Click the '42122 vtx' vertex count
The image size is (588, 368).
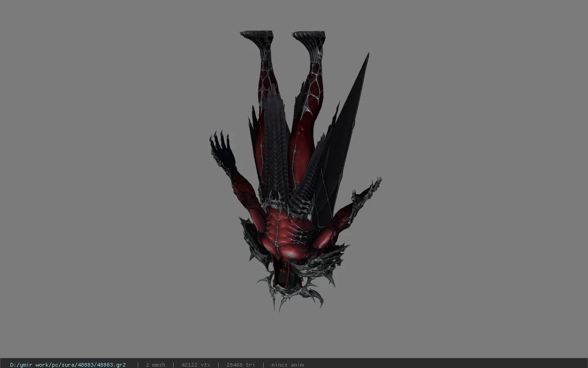point(196,365)
